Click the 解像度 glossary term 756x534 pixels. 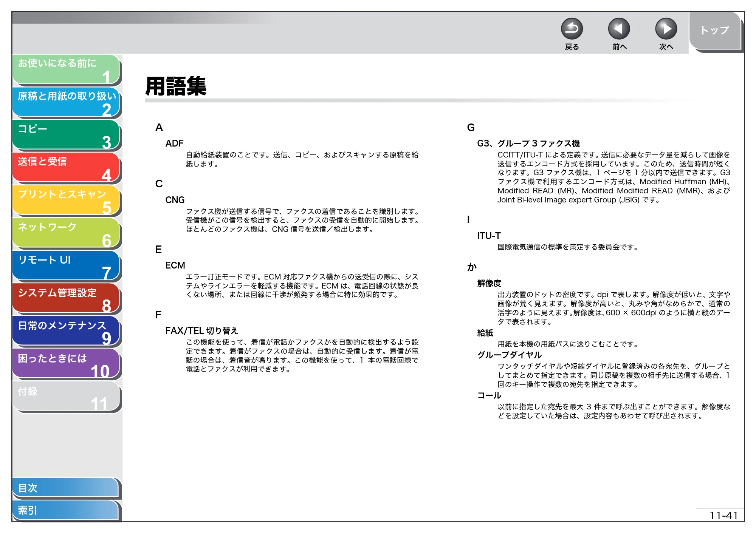click(x=489, y=283)
